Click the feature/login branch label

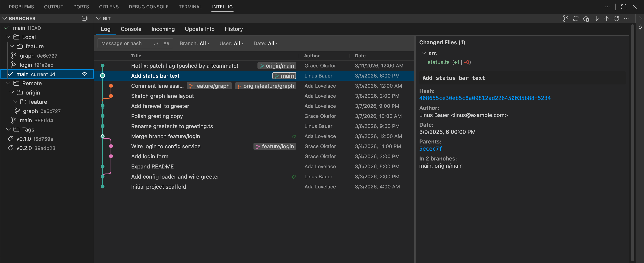coord(275,146)
